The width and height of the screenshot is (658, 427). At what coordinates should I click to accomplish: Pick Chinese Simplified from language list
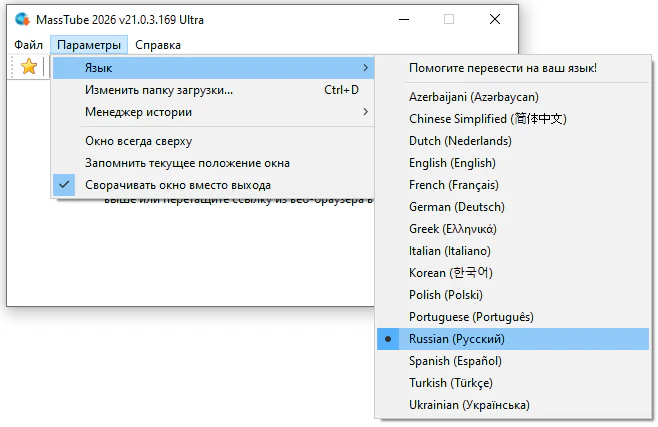click(487, 119)
